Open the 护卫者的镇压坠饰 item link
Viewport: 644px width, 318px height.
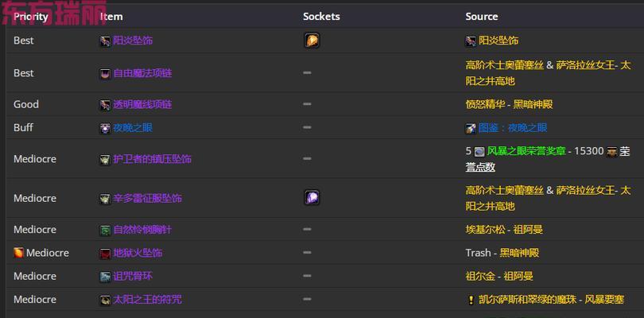(x=152, y=159)
